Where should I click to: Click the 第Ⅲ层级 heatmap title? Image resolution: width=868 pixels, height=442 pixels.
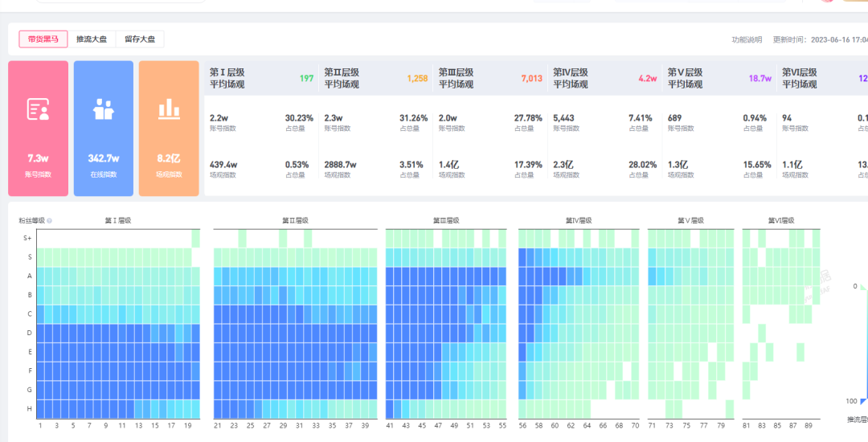[445, 220]
